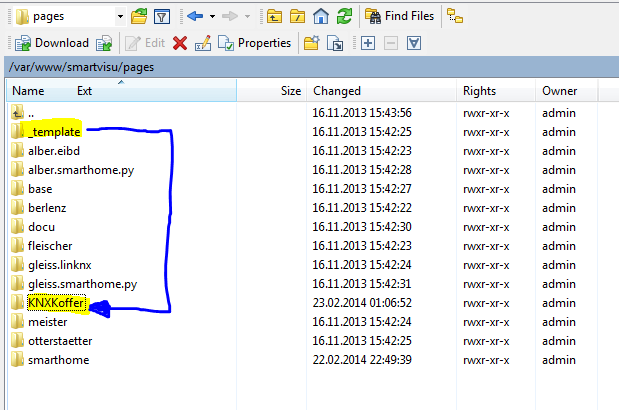This screenshot has height=410, width=619.
Task: Click the Edit button
Action: (x=145, y=43)
